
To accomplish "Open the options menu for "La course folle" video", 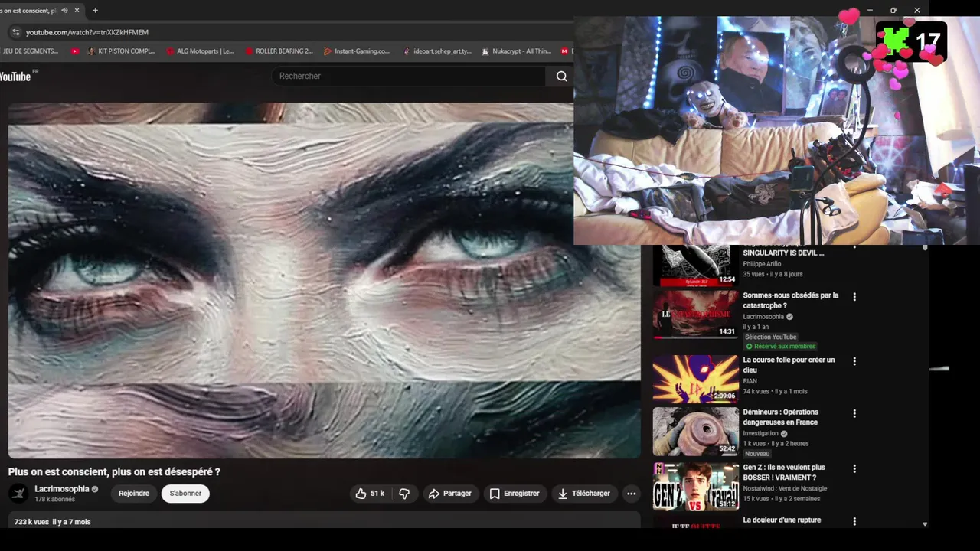I will (854, 361).
